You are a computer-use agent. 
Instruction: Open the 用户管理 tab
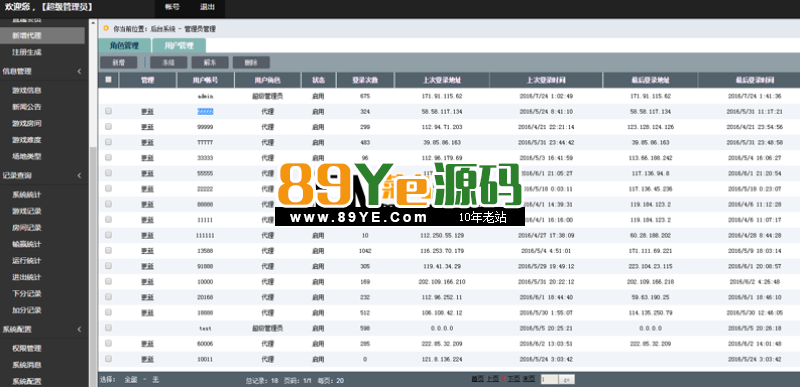pos(179,45)
